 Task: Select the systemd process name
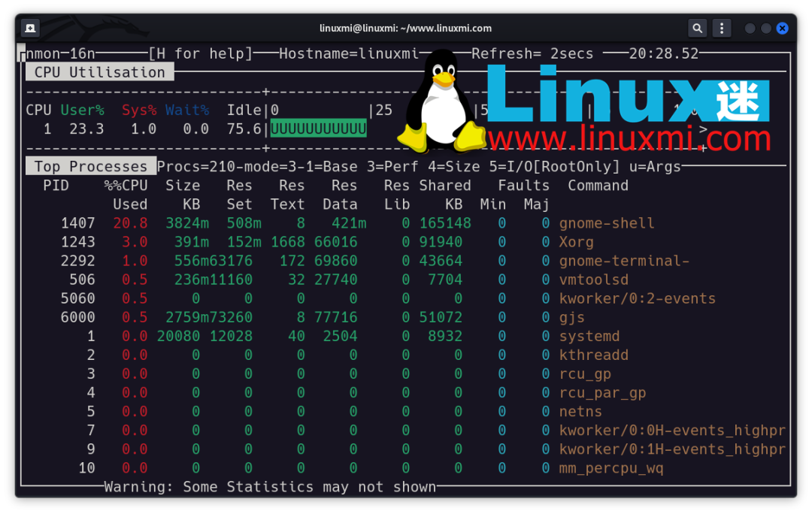[x=589, y=336]
